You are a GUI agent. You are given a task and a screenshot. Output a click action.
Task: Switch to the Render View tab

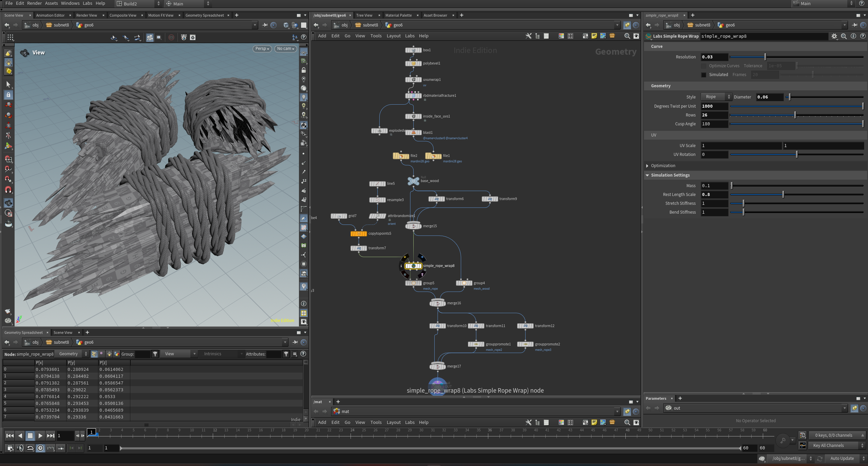(87, 15)
